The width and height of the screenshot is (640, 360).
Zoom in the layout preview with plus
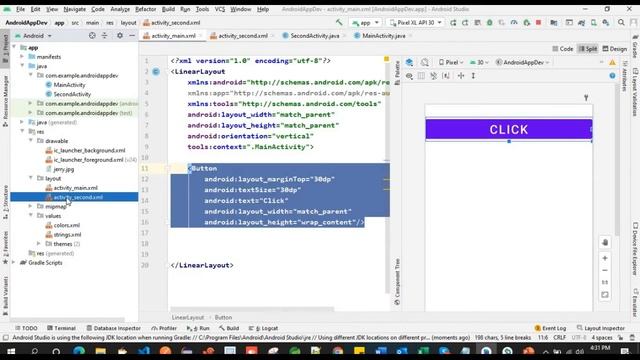605,258
